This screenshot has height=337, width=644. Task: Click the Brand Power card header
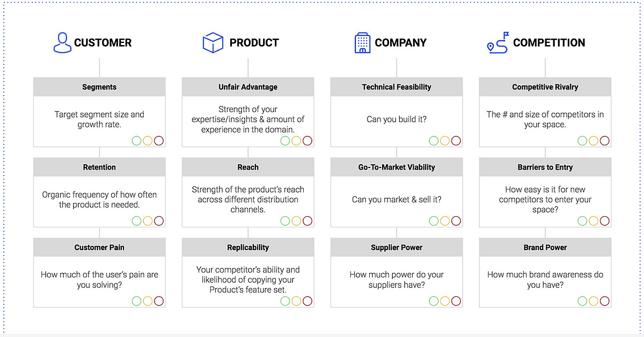(545, 247)
